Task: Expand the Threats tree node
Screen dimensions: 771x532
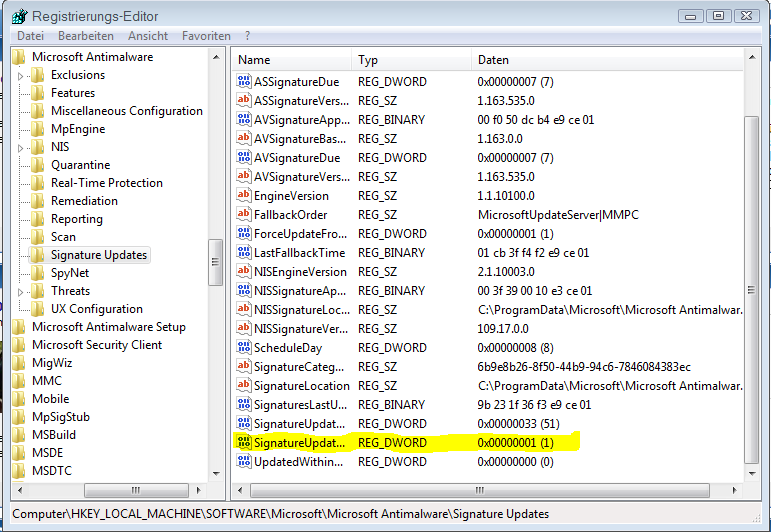Action: click(20, 292)
